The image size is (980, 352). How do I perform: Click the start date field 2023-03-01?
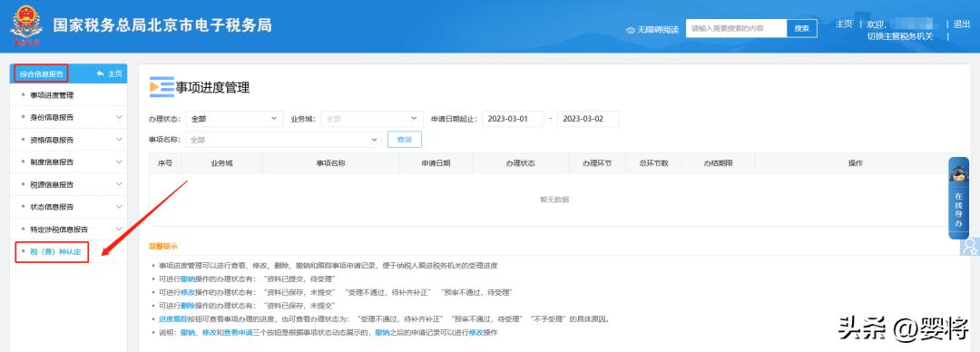coord(513,119)
